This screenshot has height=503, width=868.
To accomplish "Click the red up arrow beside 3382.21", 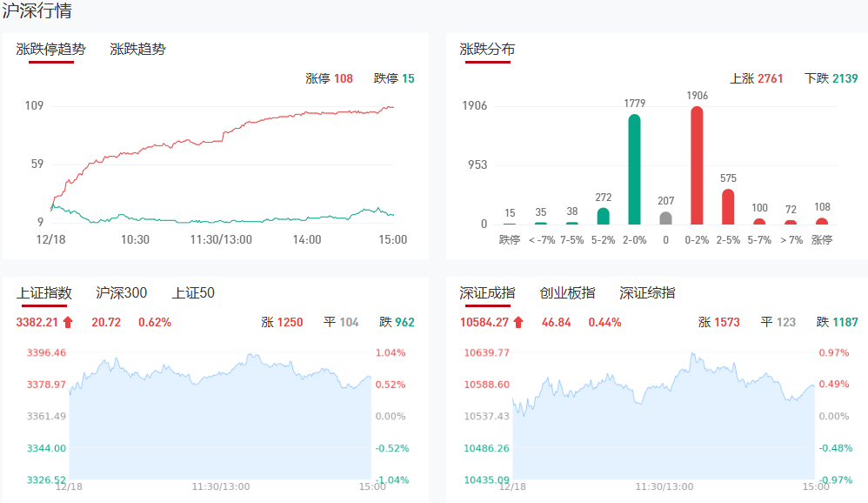I will tap(68, 322).
